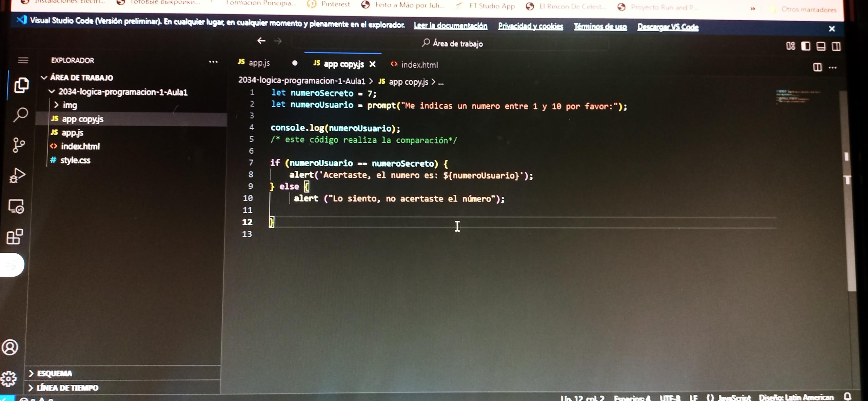Expand the ESQUEMA section
Viewport: 868px width, 401px height.
(x=52, y=373)
